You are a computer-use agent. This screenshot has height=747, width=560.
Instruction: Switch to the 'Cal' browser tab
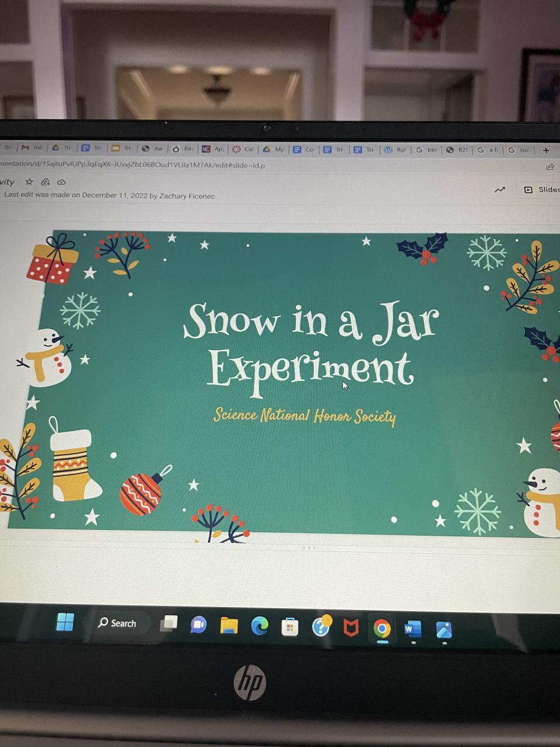243,149
